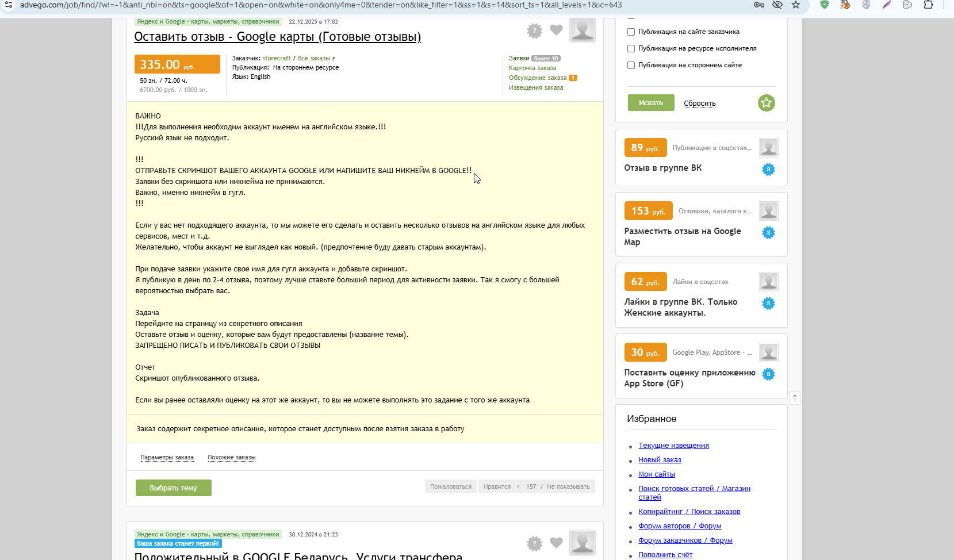Viewport: 954px width, 560px height.
Task: Open customer avatar of Google карты order
Action: click(x=583, y=30)
